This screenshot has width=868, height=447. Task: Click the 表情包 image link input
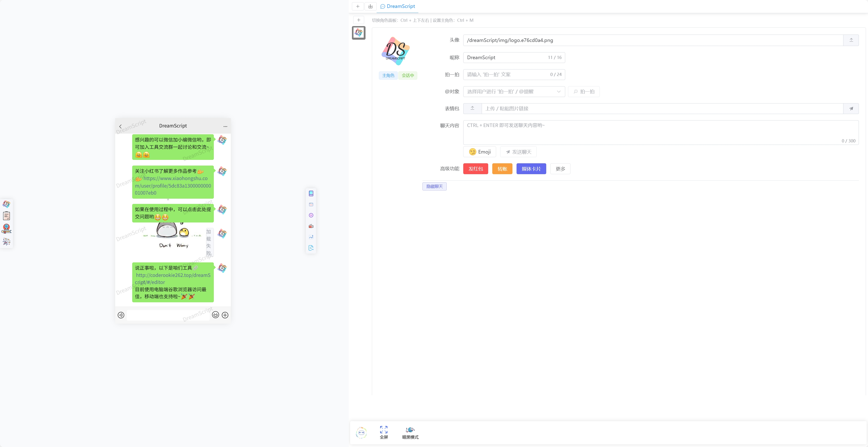pos(663,109)
